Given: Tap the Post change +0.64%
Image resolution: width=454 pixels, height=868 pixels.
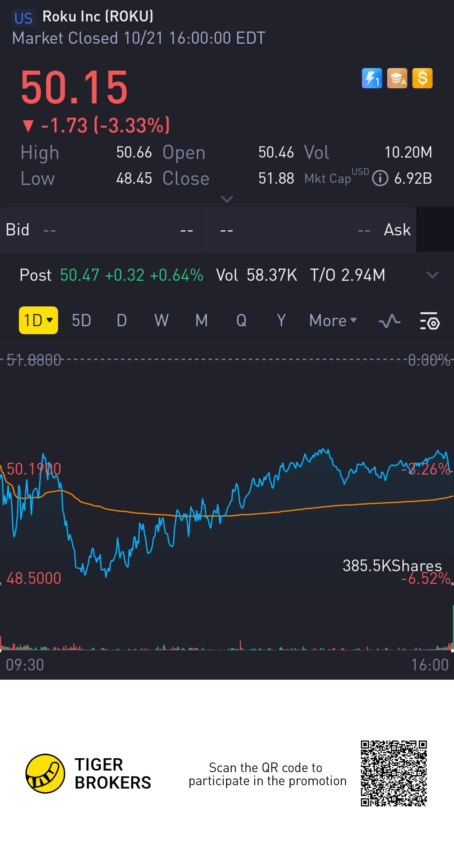Looking at the screenshot, I should click(x=177, y=275).
